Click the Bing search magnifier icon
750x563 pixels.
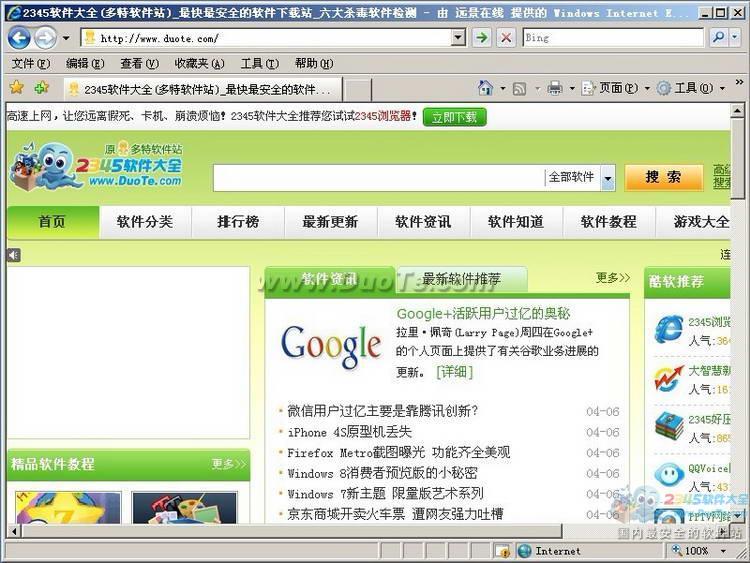click(718, 37)
